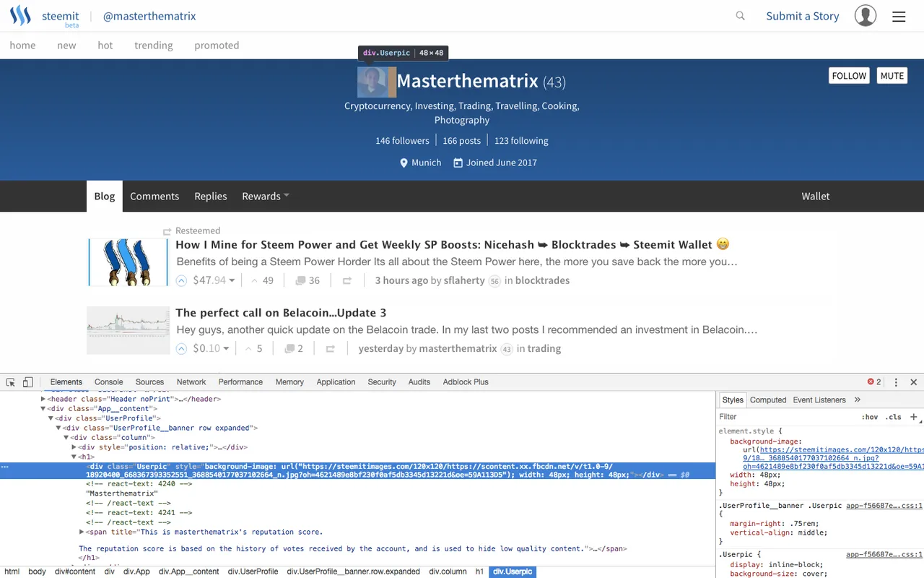Image resolution: width=924 pixels, height=578 pixels.
Task: Open the 146 followers link
Action: (402, 141)
